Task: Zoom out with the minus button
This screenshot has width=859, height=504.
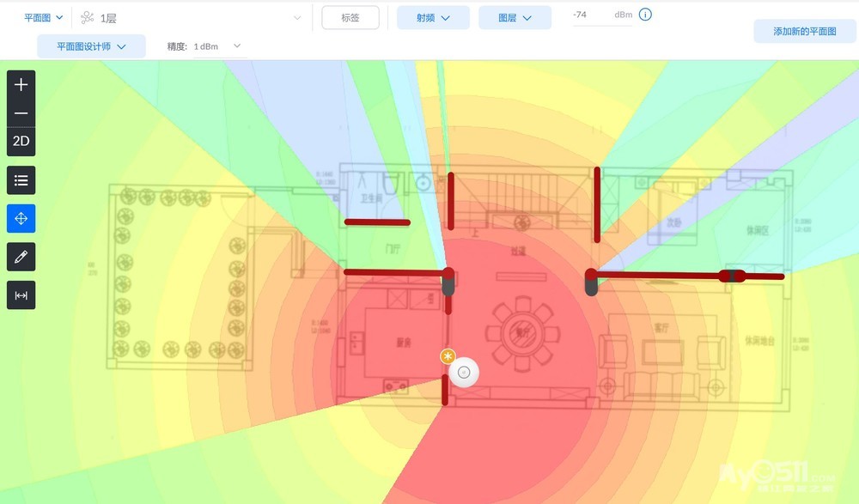Action: click(x=21, y=113)
